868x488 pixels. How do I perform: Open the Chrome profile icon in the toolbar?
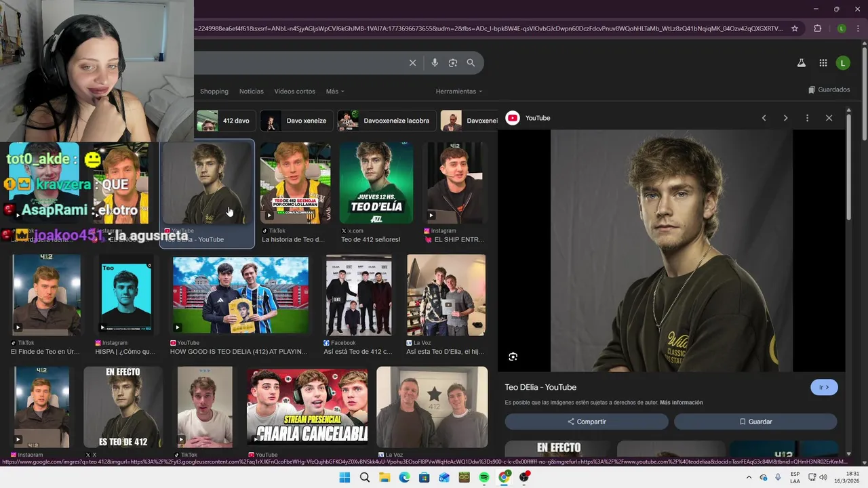842,28
